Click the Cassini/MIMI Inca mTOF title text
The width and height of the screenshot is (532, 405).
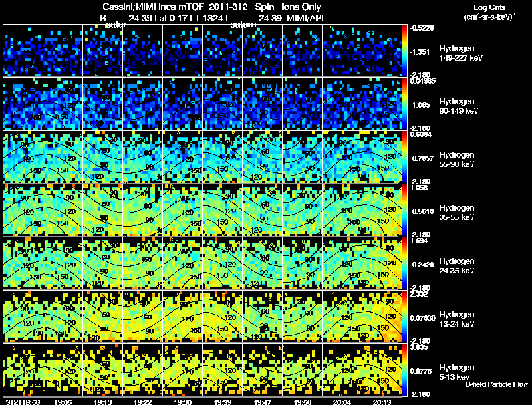tap(153, 7)
